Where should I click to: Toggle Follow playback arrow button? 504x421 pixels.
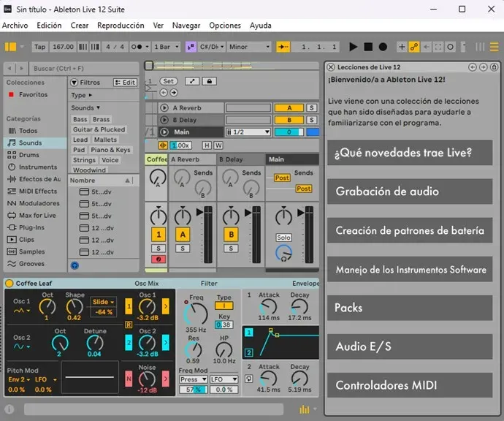pos(283,47)
